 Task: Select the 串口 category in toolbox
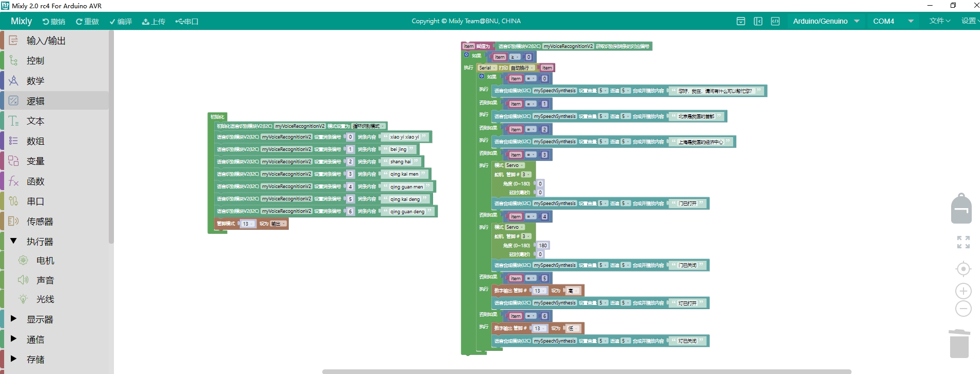(55, 201)
